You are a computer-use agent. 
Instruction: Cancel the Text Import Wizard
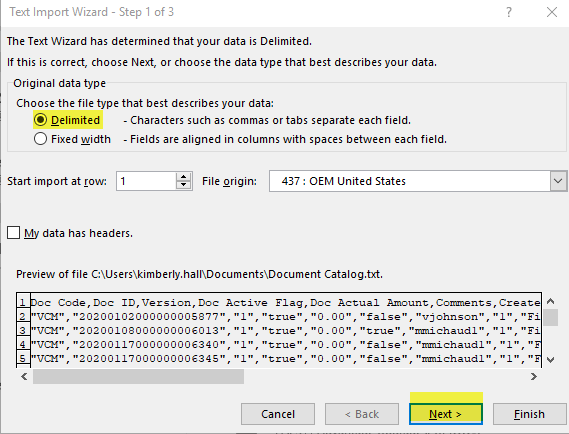pos(278,414)
